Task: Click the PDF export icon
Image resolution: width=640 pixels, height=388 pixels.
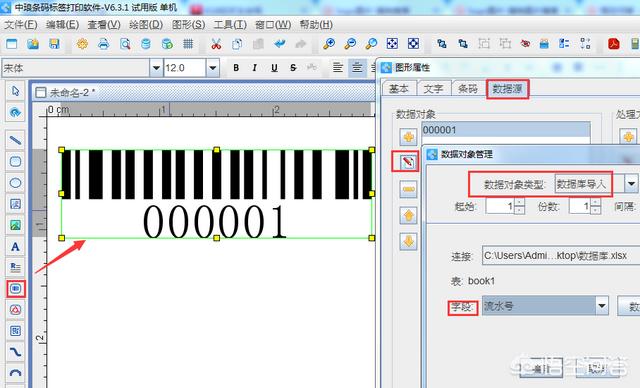Action: pyautogui.click(x=613, y=44)
